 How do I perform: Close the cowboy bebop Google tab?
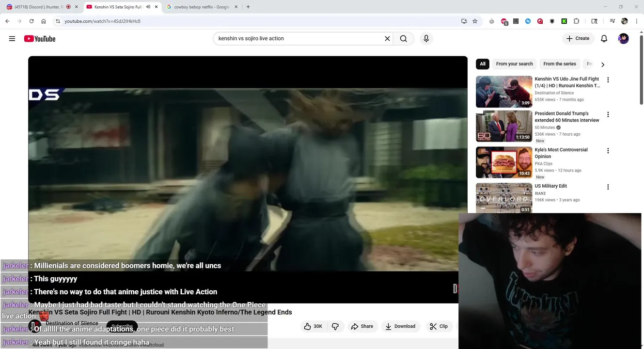(236, 7)
